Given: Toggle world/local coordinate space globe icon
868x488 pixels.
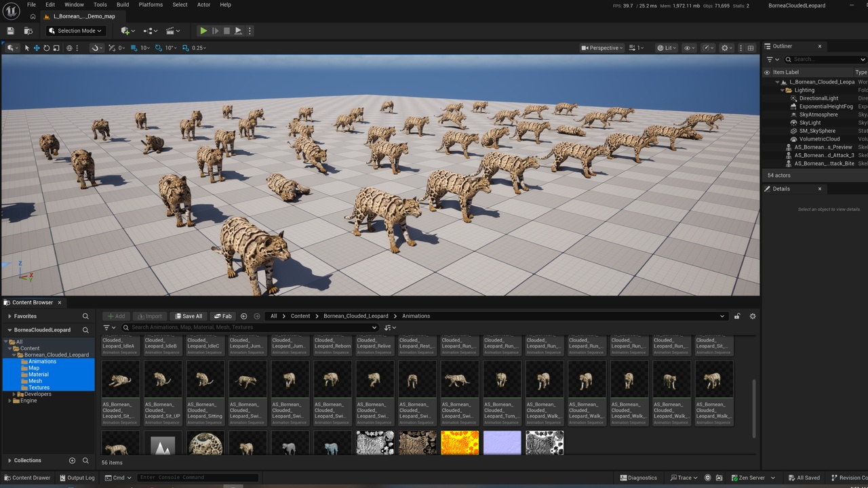Looking at the screenshot, I should (x=69, y=48).
